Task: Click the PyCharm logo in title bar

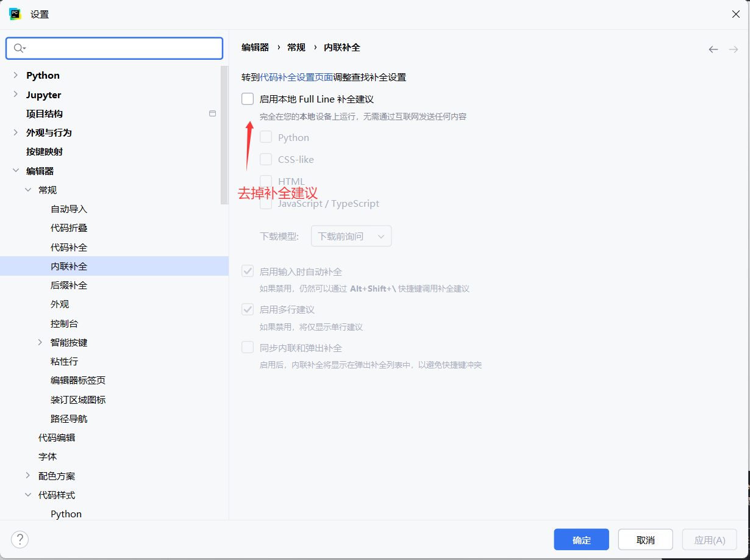Action: click(15, 14)
